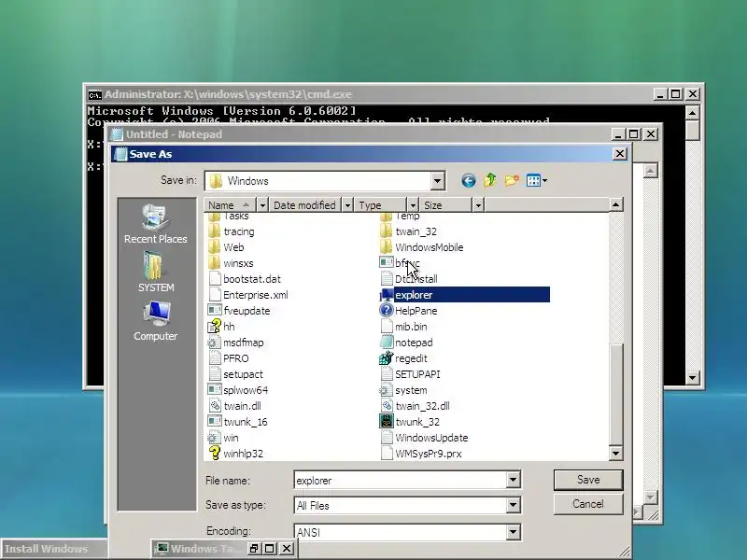Select the WindowsUpdate file
This screenshot has height=560, width=747.
tap(424, 438)
